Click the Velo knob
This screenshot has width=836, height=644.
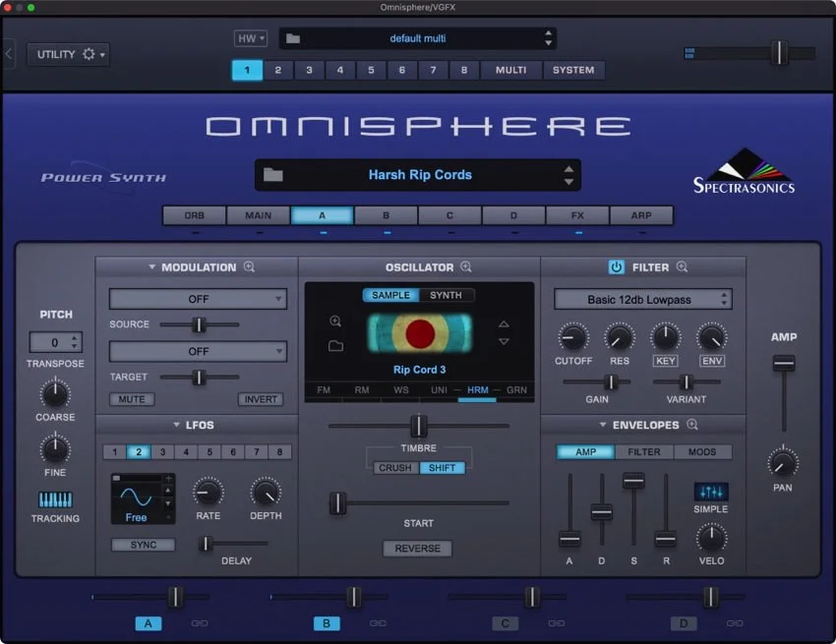(711, 538)
